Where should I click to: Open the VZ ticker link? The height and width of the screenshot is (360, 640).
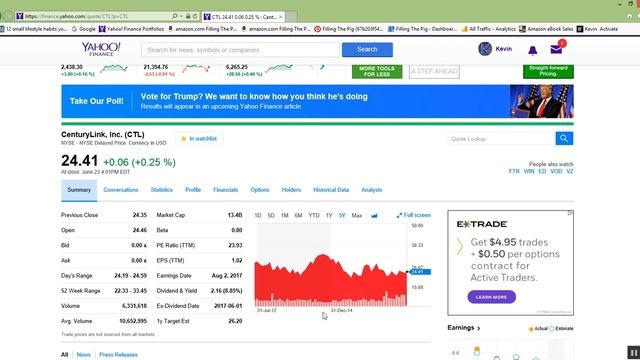coord(570,171)
